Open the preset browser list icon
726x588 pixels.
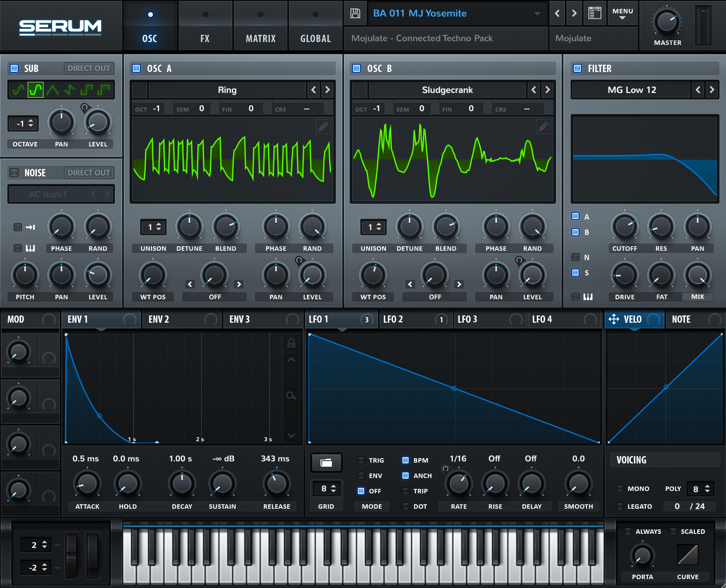pos(594,13)
